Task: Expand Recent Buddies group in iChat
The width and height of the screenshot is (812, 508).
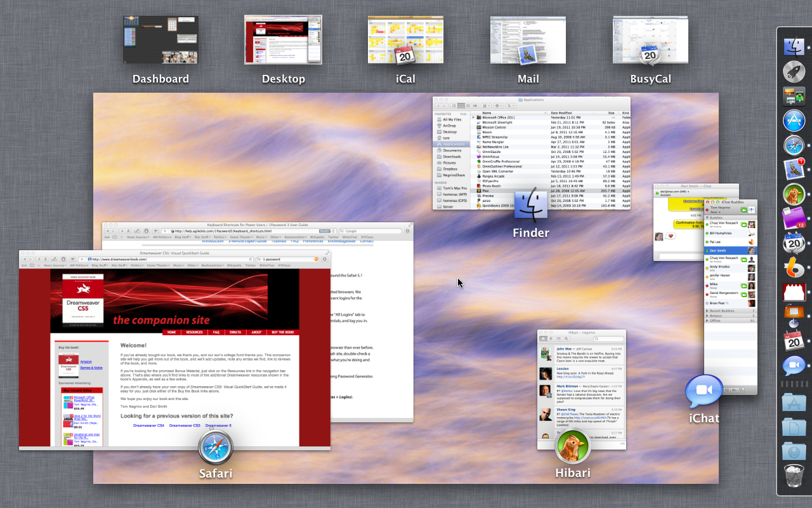Action: (707, 311)
